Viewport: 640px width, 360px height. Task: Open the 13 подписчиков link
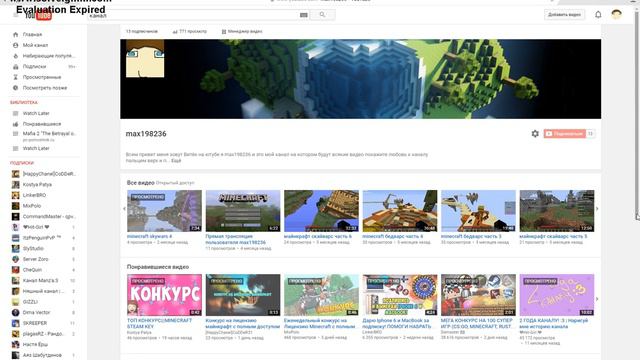point(142,31)
